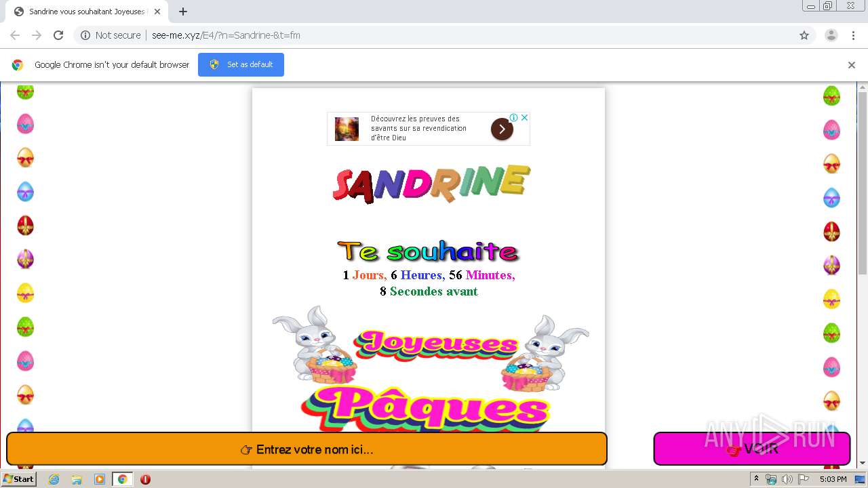Viewport: 868px width, 488px height.
Task: Click the vertical scrollbar thumb
Action: pyautogui.click(x=862, y=182)
